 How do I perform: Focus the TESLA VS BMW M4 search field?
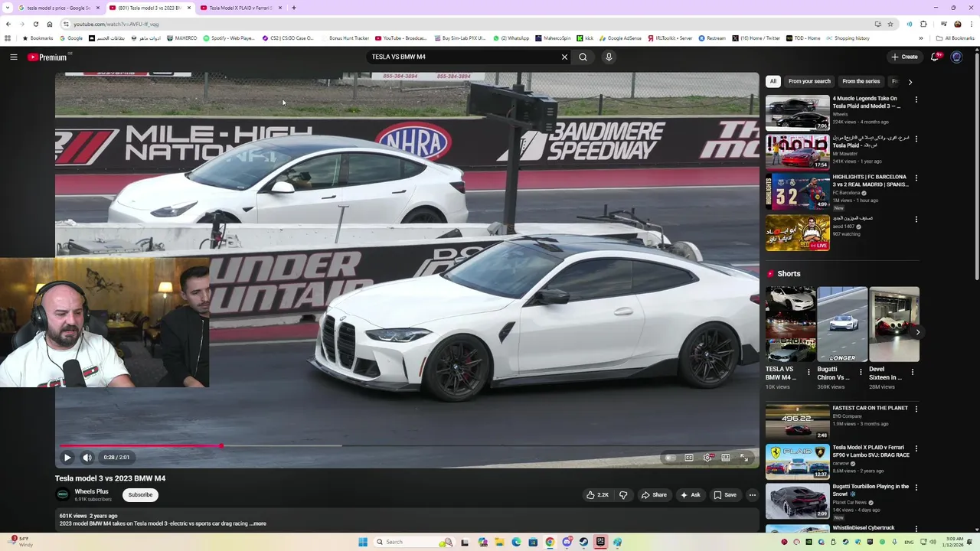462,57
